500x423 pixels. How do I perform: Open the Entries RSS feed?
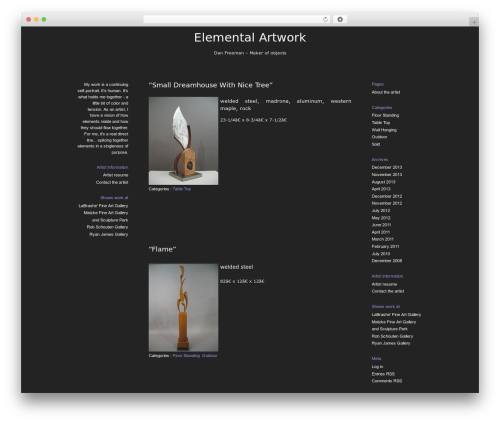click(383, 374)
